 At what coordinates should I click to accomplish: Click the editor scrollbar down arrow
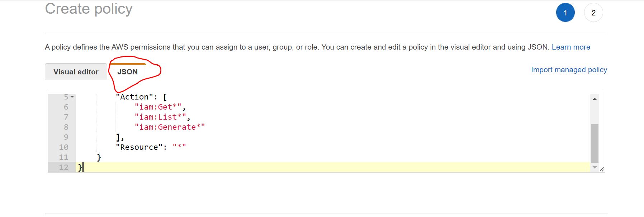point(595,167)
